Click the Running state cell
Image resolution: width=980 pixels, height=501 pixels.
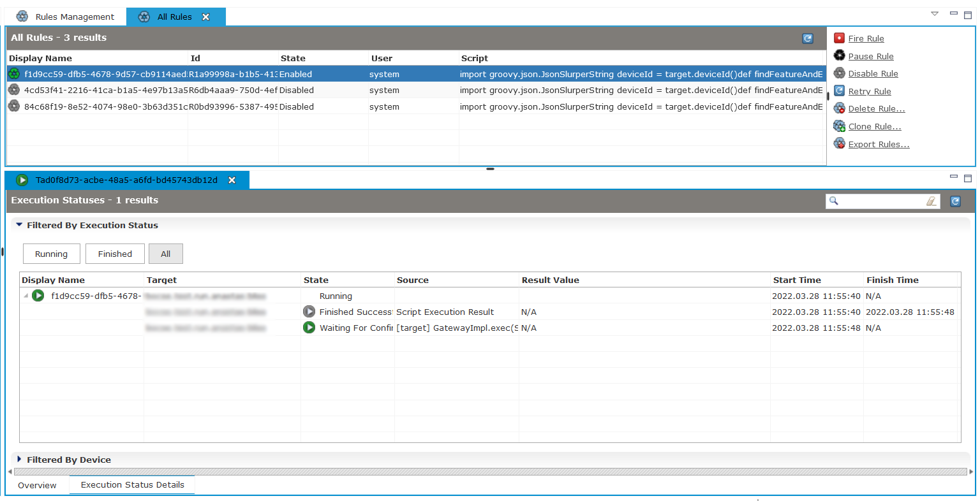pos(348,296)
